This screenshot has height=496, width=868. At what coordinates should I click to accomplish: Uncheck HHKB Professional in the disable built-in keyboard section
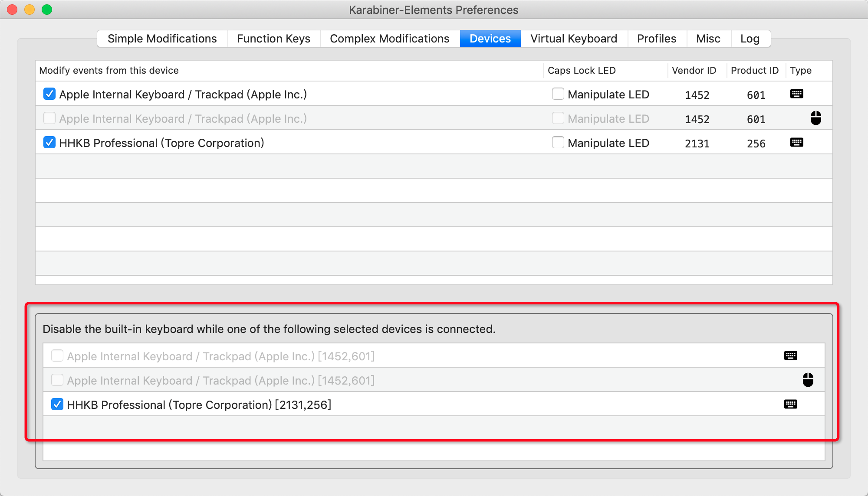[x=58, y=404]
